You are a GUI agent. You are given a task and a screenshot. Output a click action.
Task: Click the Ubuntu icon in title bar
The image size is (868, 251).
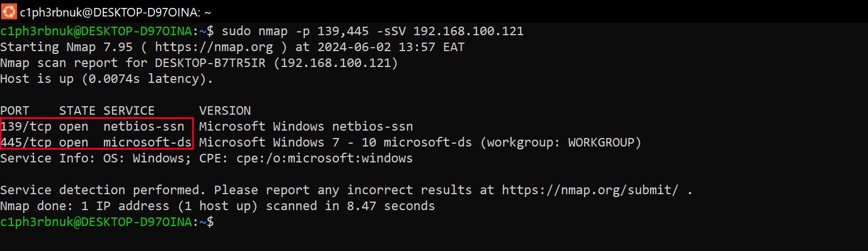(9, 10)
